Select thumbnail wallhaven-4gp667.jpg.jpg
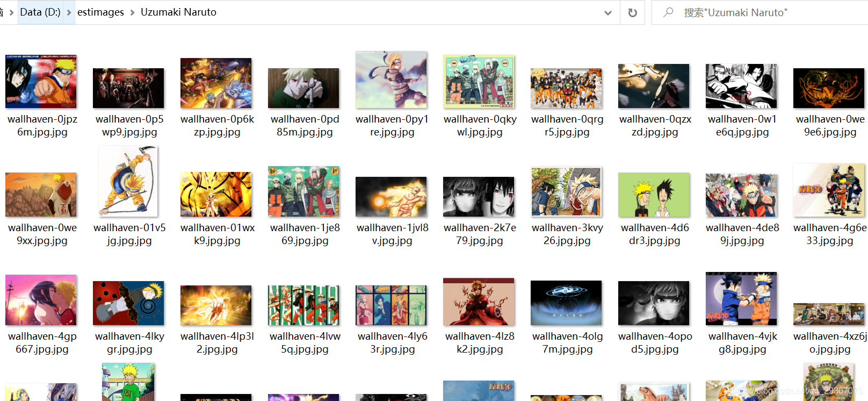This screenshot has height=401, width=868. point(41,300)
